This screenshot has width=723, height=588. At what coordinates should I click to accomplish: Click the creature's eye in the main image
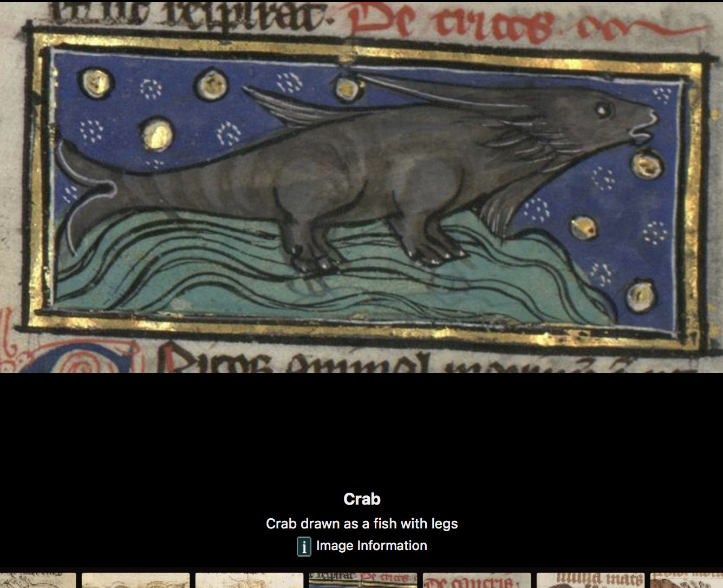[602, 110]
